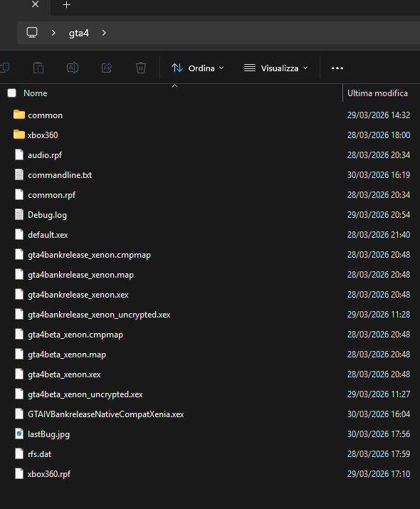The height and width of the screenshot is (509, 420).
Task: Click the folder name 'common'
Action: (x=45, y=115)
